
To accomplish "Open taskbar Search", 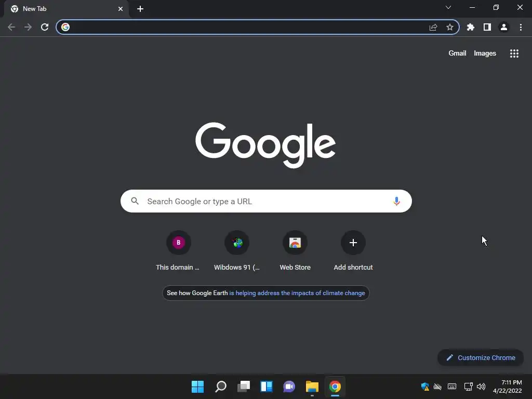I will (x=220, y=387).
